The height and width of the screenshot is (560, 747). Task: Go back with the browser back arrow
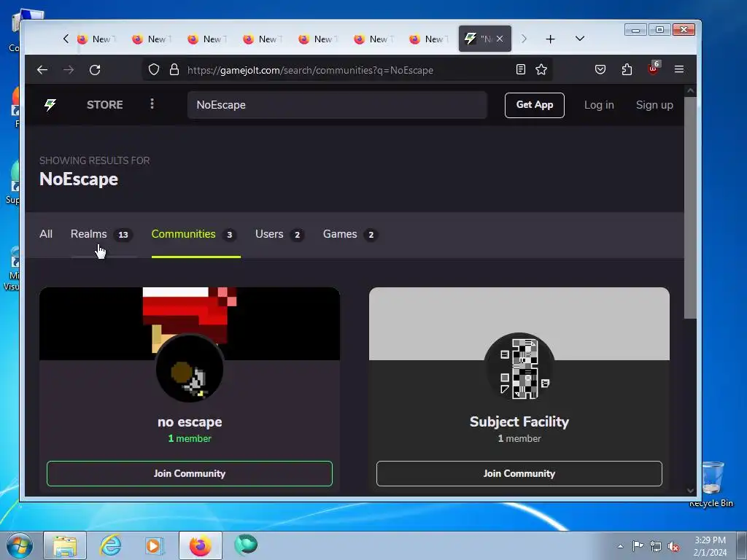[x=42, y=70]
